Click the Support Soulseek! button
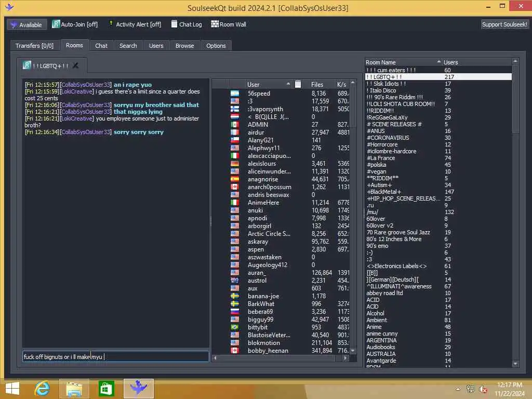Viewport: 532px width, 399px height. click(504, 24)
